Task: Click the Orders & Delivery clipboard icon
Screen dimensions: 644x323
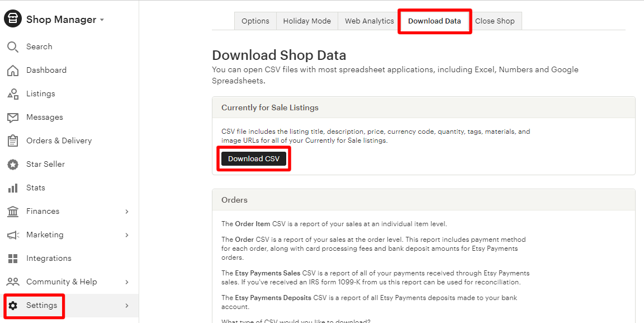Action: click(x=13, y=141)
